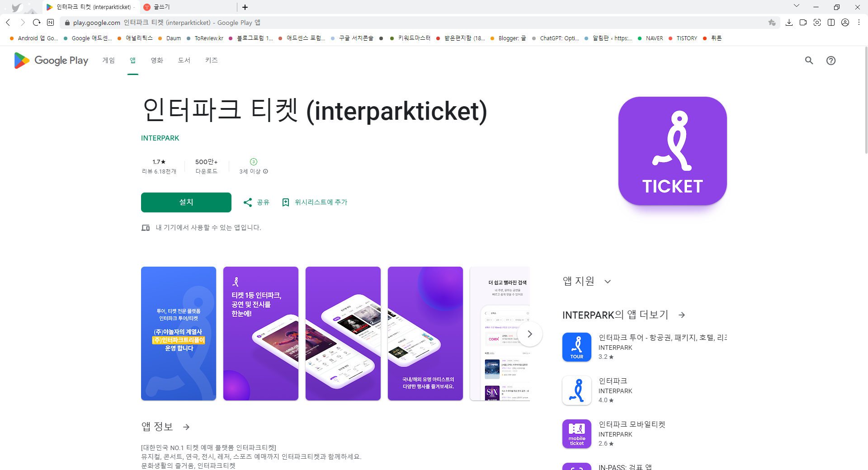Screen dimensions: 868x470
Task: Open the Interpark TOUR app icon
Action: coord(576,347)
